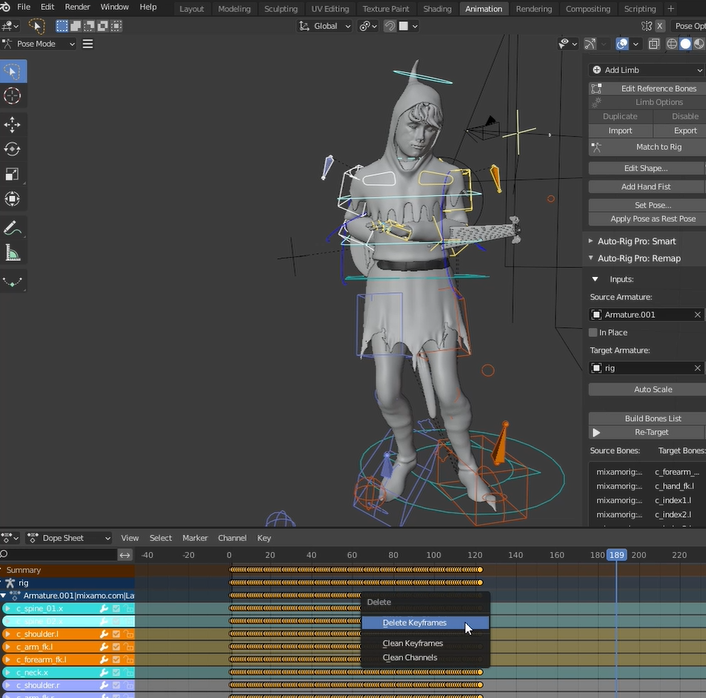Choose the Scale tool
Image resolution: width=706 pixels, height=698 pixels.
[x=13, y=174]
